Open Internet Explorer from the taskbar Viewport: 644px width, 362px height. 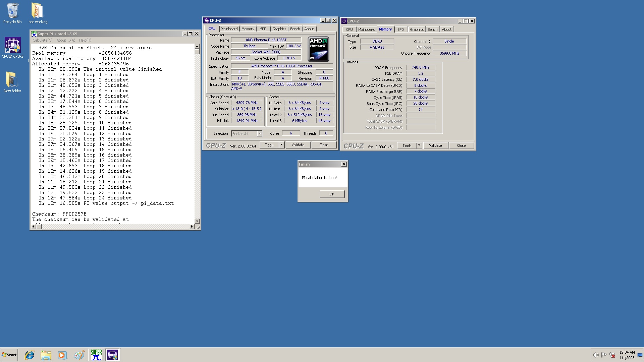pyautogui.click(x=30, y=355)
